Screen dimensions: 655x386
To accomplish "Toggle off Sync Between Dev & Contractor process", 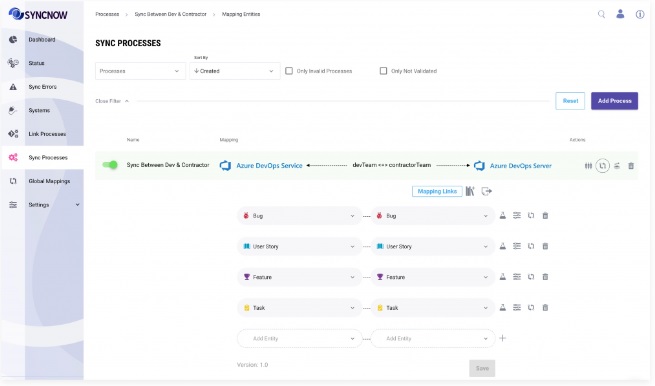I will coord(110,165).
